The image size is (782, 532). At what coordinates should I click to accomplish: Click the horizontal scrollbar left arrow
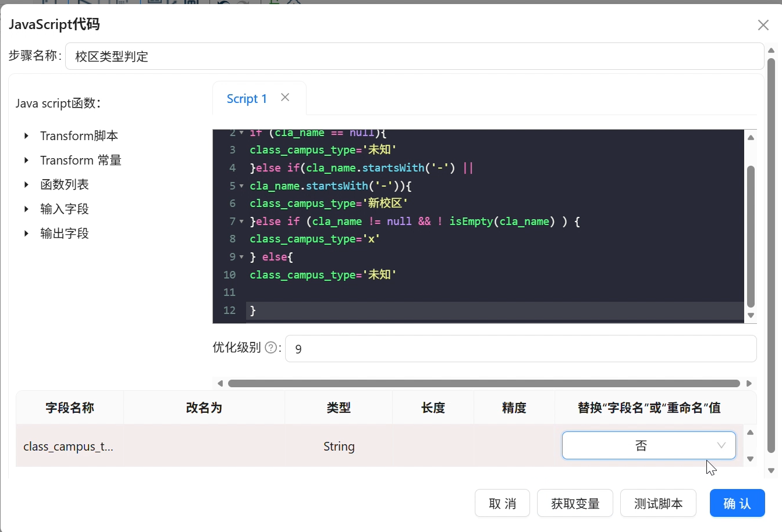click(x=220, y=383)
